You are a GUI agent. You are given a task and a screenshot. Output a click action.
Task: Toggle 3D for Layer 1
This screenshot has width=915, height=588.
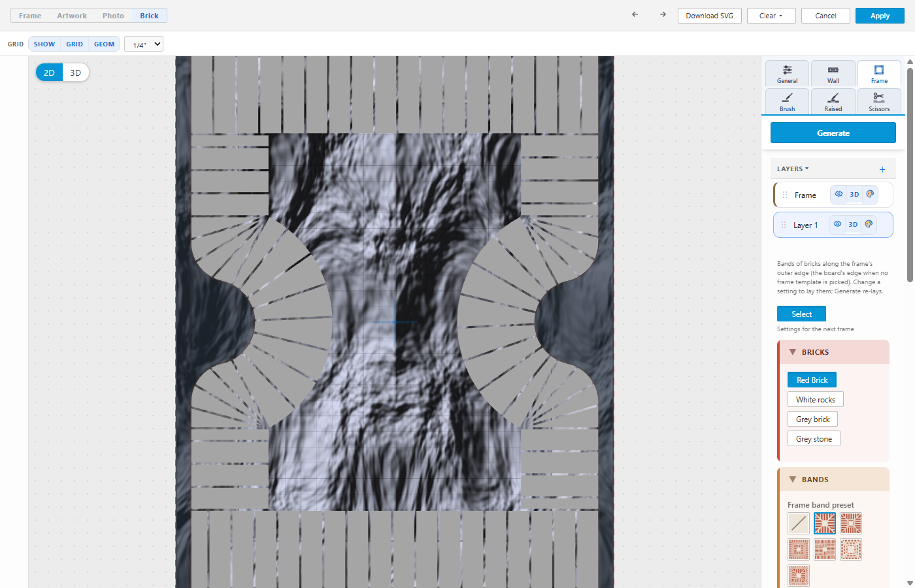click(x=853, y=224)
